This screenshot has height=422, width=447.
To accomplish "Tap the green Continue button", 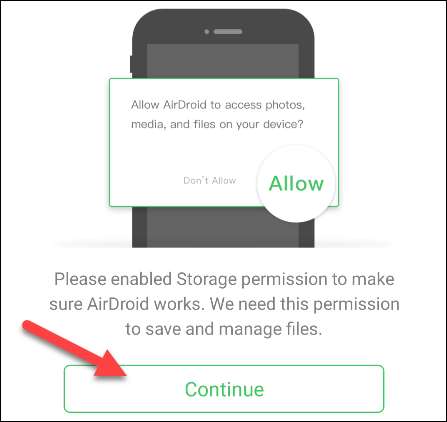I will tap(224, 389).
